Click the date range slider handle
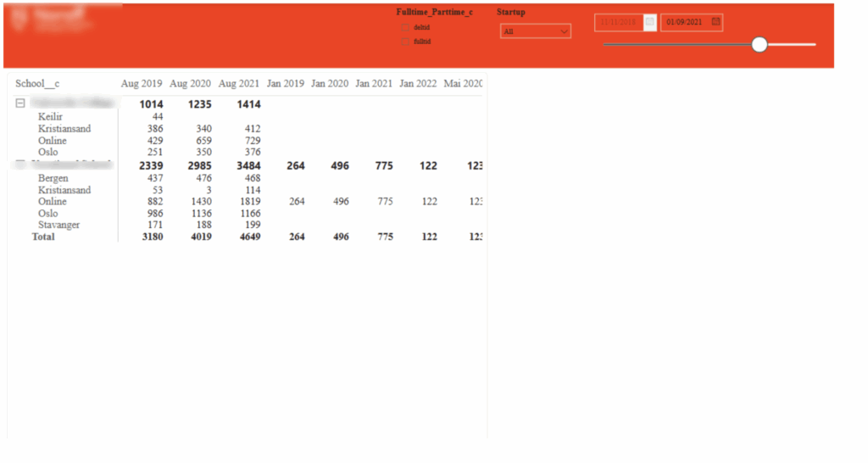 click(x=759, y=44)
